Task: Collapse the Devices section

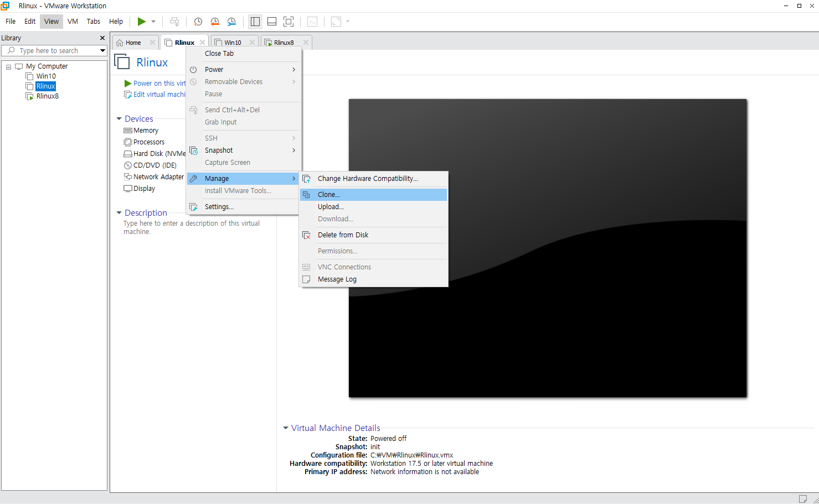Action: [119, 119]
